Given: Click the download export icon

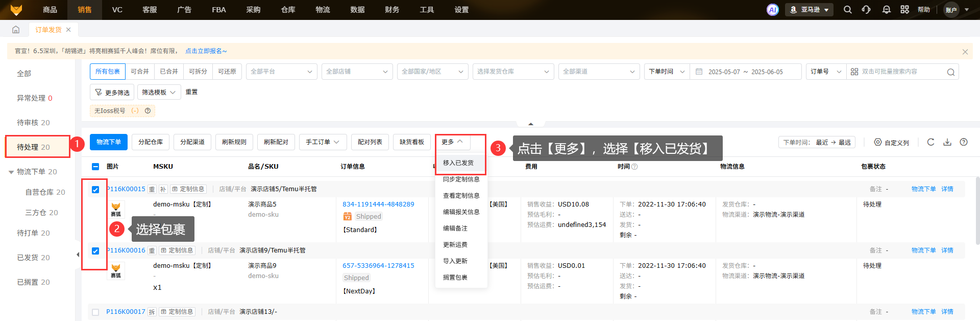Looking at the screenshot, I should (x=947, y=142).
